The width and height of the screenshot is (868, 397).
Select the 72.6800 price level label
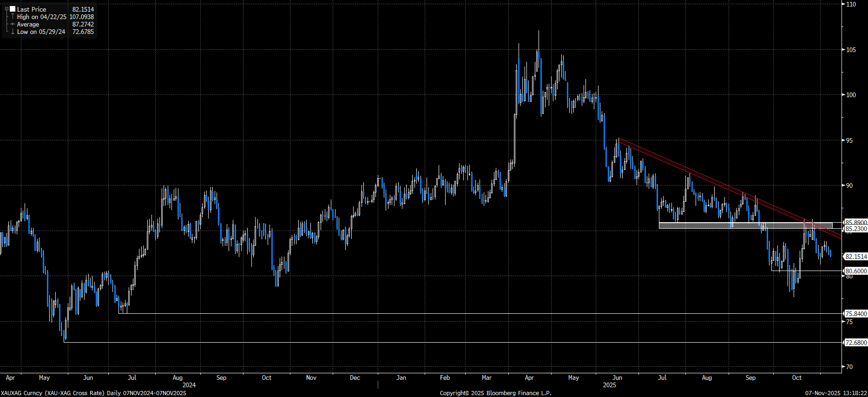tap(855, 343)
